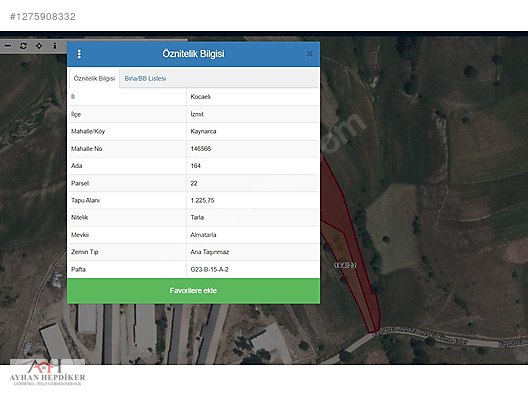Click the Tapu Alanı value 1.225,75

(x=202, y=200)
